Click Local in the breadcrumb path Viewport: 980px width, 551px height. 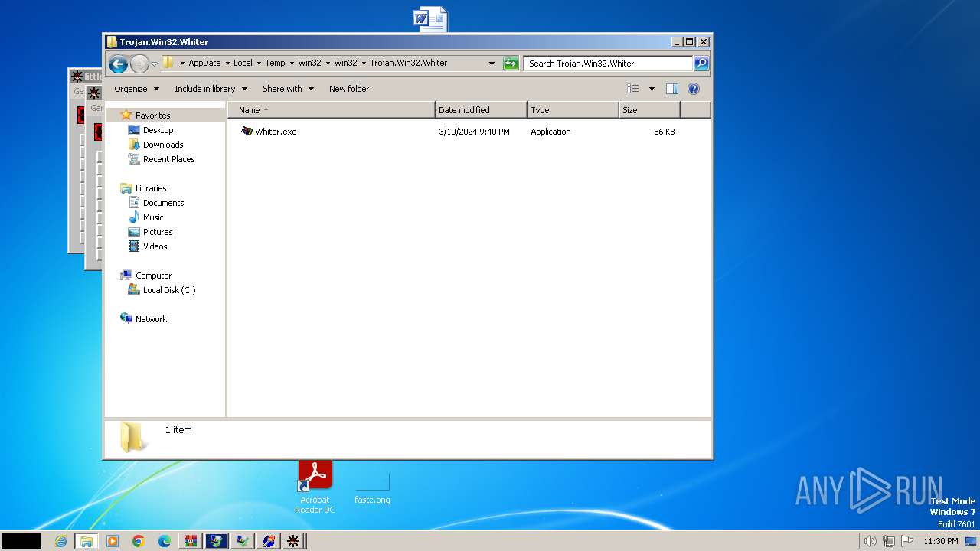click(243, 64)
